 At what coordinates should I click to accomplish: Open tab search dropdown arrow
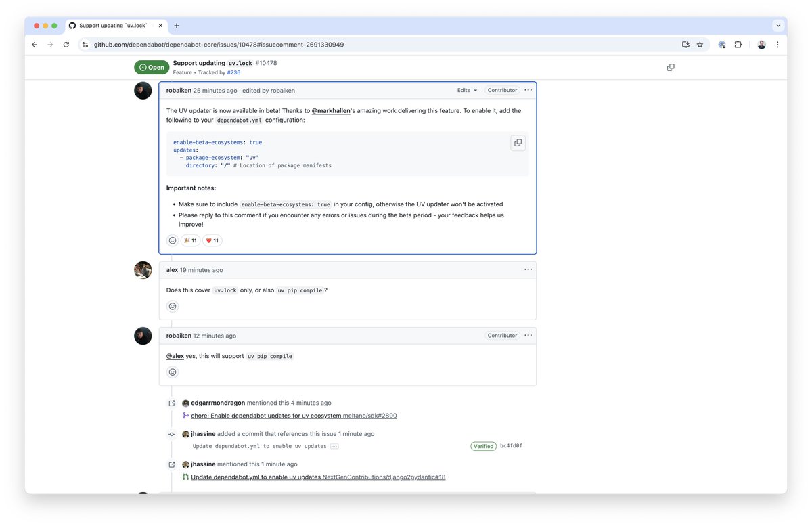(x=778, y=26)
